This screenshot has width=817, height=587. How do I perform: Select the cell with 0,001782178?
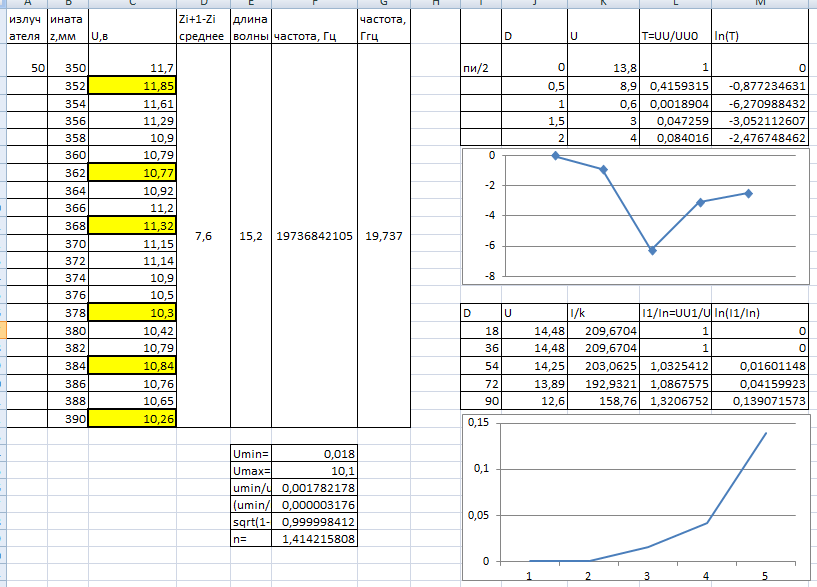coord(314,488)
